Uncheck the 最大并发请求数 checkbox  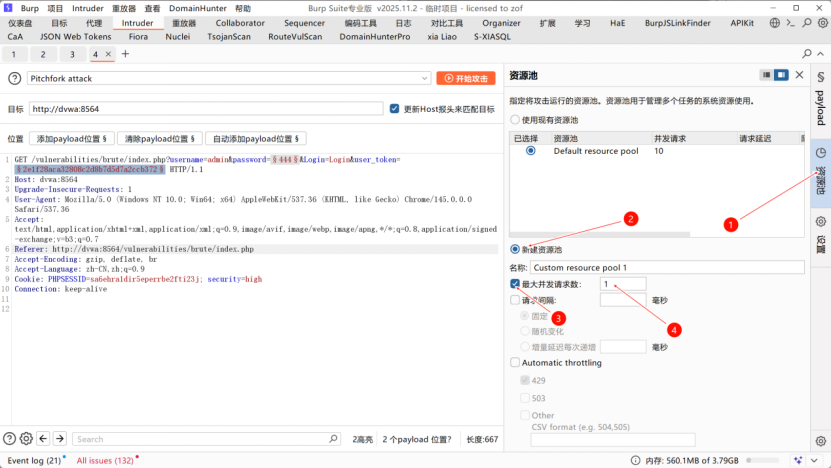click(515, 284)
